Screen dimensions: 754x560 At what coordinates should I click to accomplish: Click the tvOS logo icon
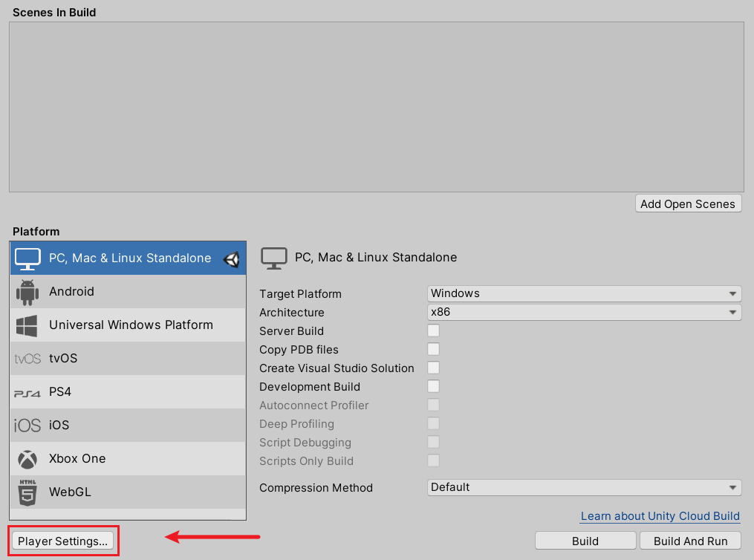pos(27,359)
